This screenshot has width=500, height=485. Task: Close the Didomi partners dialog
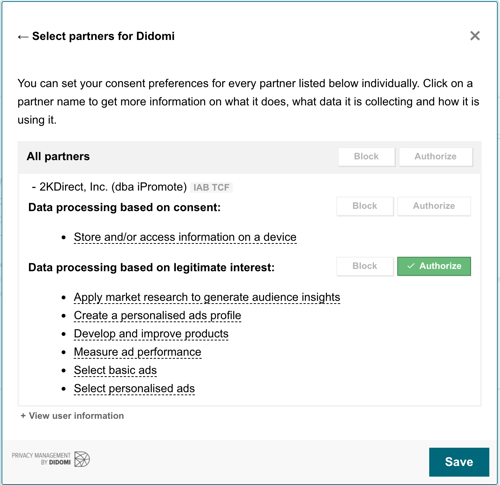(475, 36)
